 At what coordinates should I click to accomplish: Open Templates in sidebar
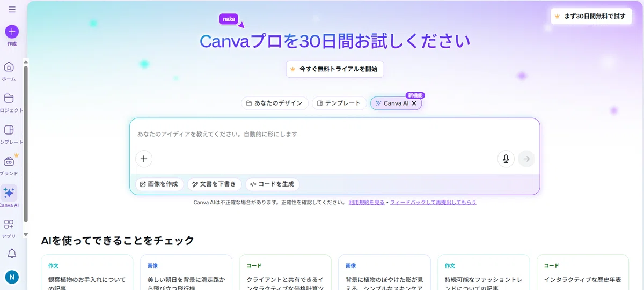(x=9, y=133)
